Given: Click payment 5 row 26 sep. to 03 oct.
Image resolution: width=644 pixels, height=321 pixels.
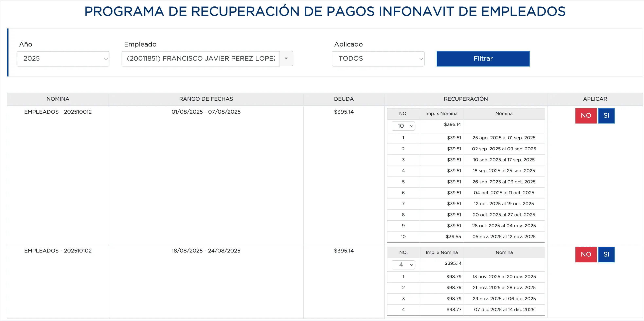Looking at the screenshot, I should click(x=503, y=182).
